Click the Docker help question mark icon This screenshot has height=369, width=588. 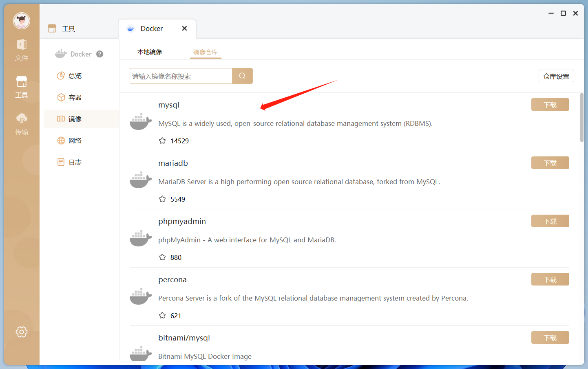[99, 54]
